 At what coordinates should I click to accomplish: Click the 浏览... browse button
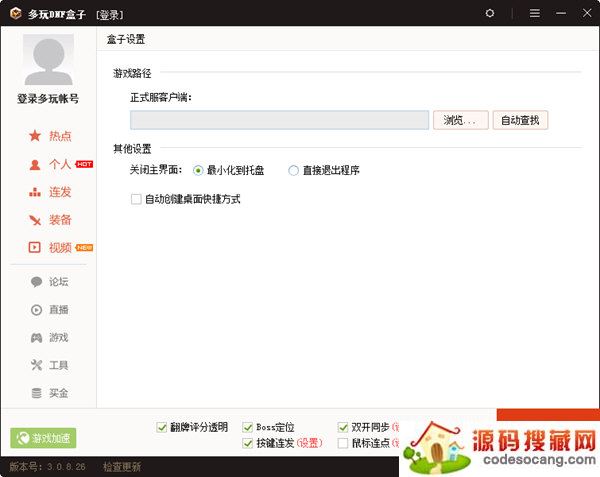point(461,120)
